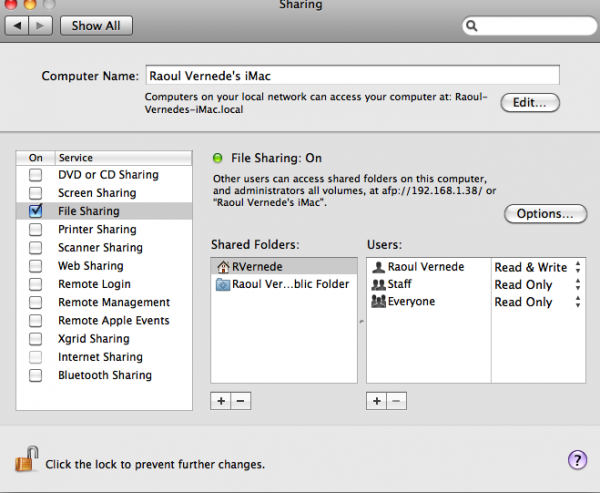
Task: Open Raoul Vernede's Read & Write permission menu
Action: pyautogui.click(x=537, y=267)
